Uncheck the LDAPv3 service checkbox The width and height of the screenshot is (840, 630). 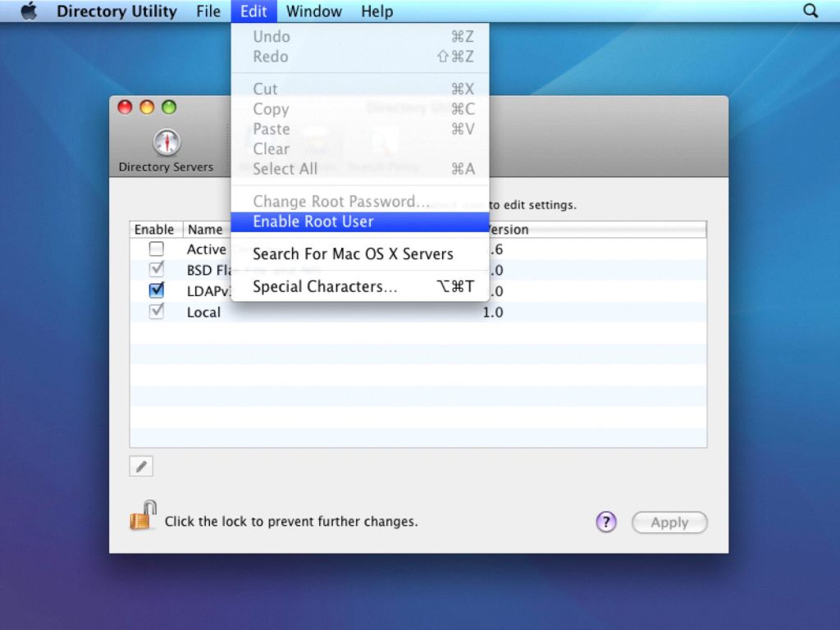[156, 290]
